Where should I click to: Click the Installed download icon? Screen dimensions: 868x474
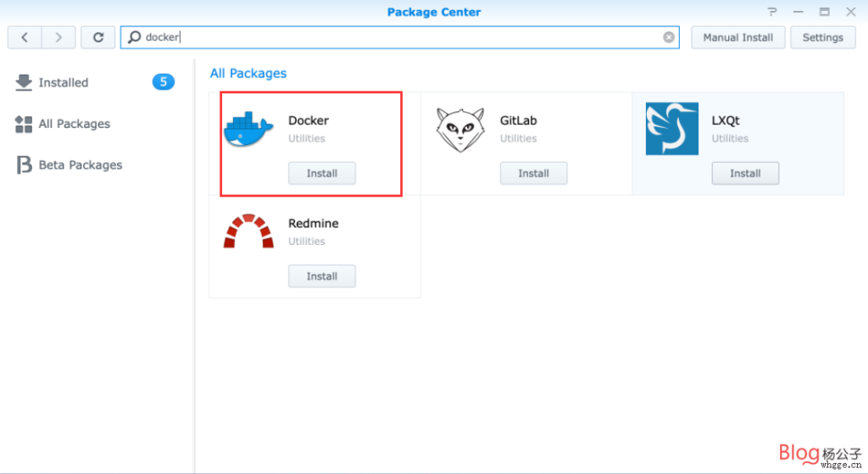pos(23,82)
